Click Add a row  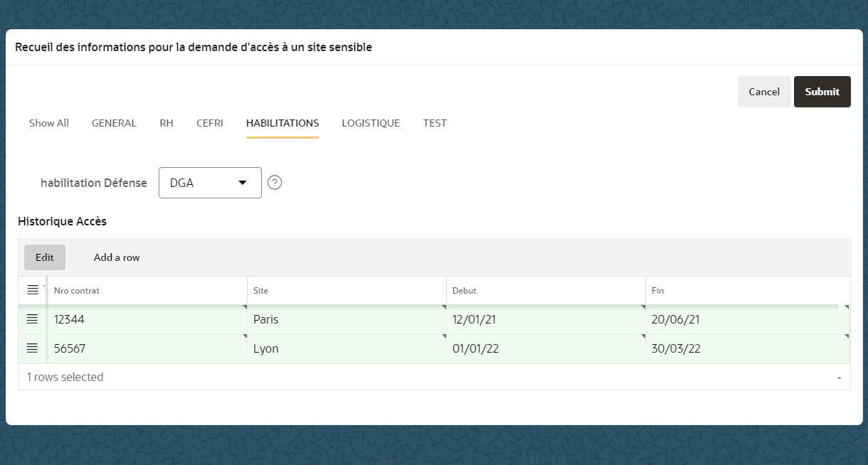click(x=116, y=257)
